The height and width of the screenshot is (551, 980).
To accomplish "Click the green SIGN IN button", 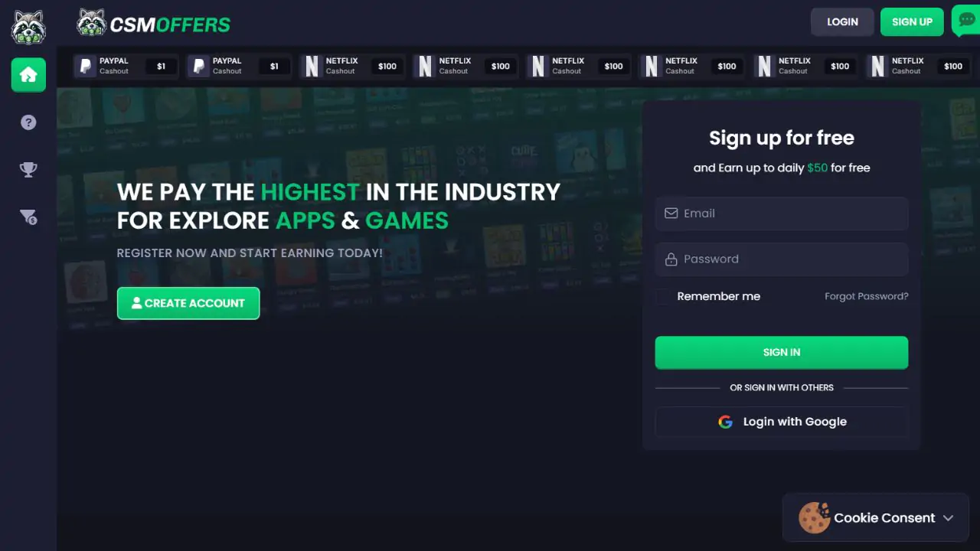I will point(782,353).
